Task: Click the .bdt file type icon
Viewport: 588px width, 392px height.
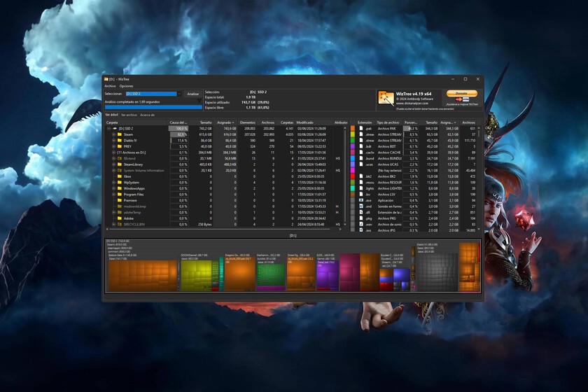Action: click(x=360, y=146)
